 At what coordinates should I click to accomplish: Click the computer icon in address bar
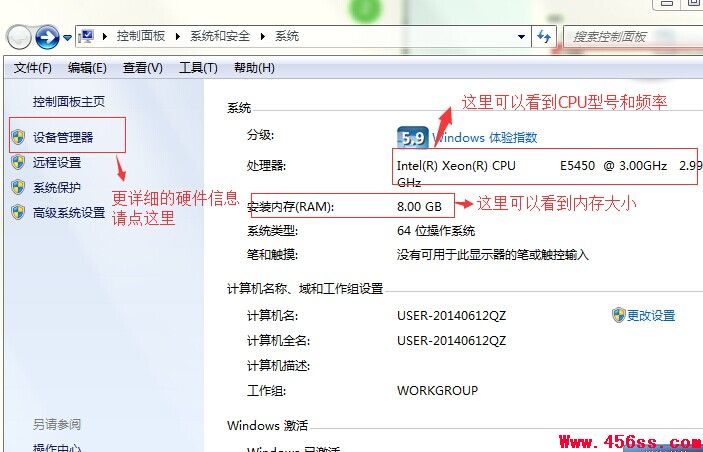coord(86,36)
